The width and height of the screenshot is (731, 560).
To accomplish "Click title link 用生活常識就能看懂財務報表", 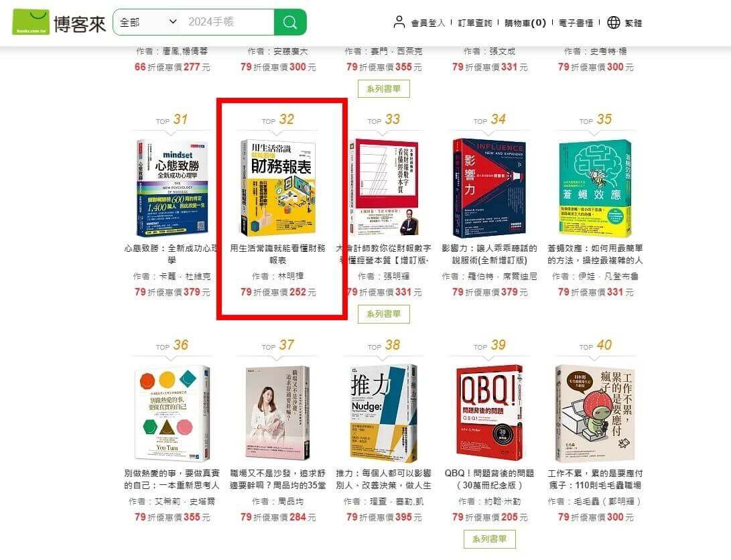I will click(278, 254).
